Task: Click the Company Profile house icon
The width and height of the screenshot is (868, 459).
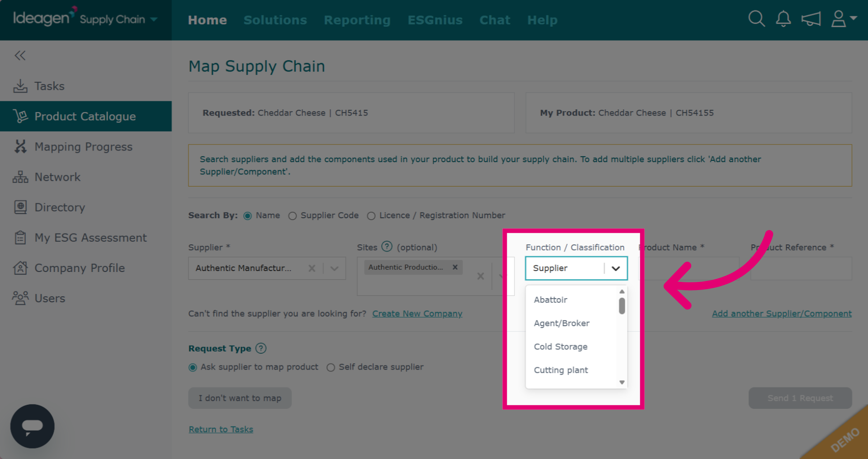Action: [x=20, y=268]
